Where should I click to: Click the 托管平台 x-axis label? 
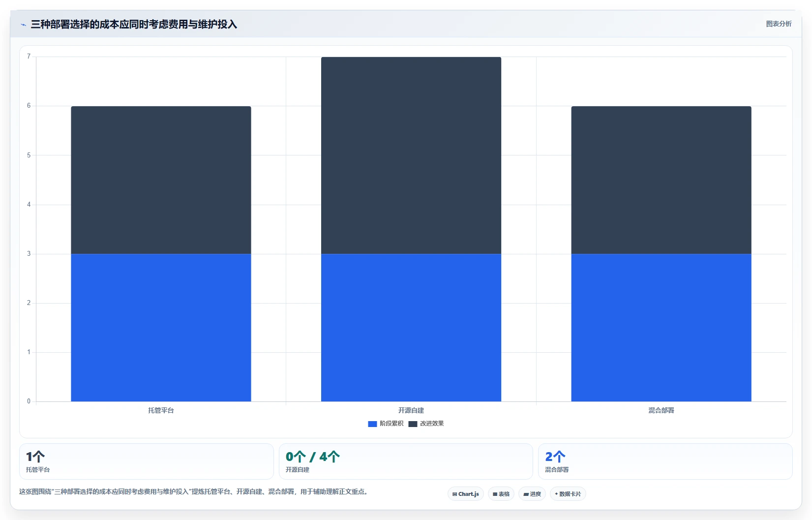pos(161,410)
